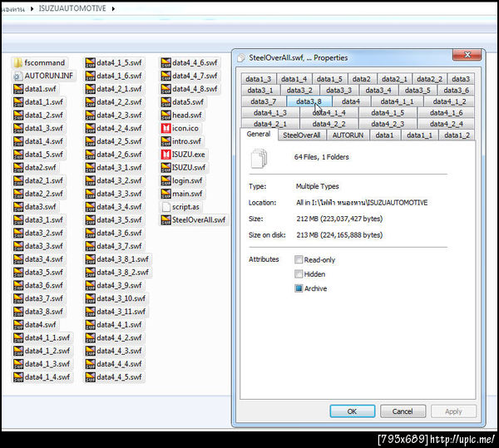Screen dimensions: 499x448
Task: Dismiss dialog with Cancel button
Action: [x=403, y=411]
